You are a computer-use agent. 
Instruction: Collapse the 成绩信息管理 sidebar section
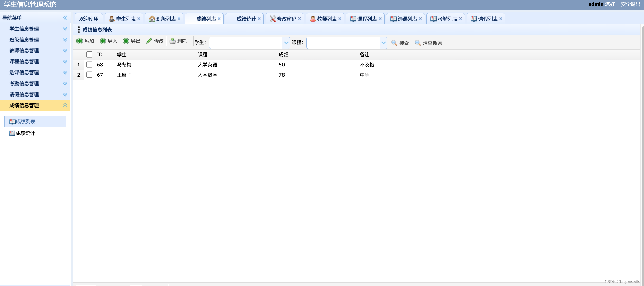point(65,105)
